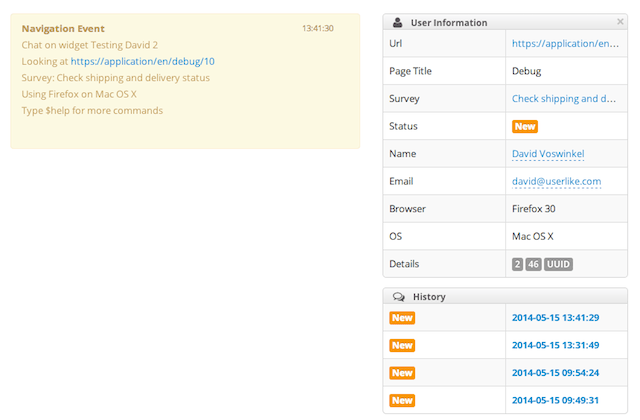Close the User Information panel
Screen dimensions: 640x420
coord(620,21)
